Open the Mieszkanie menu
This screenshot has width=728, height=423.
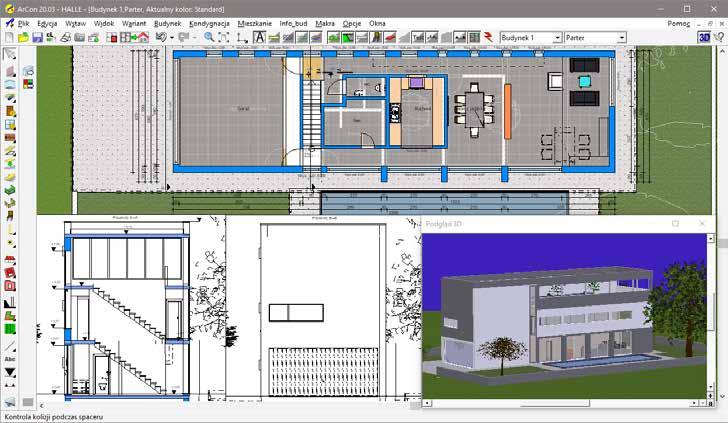pos(254,23)
